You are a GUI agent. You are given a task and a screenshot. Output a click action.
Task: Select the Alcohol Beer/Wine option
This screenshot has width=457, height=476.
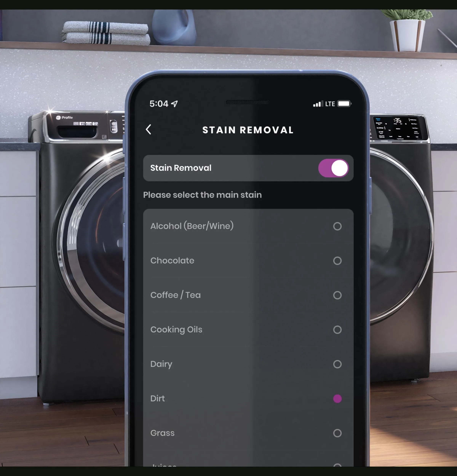[x=338, y=226]
